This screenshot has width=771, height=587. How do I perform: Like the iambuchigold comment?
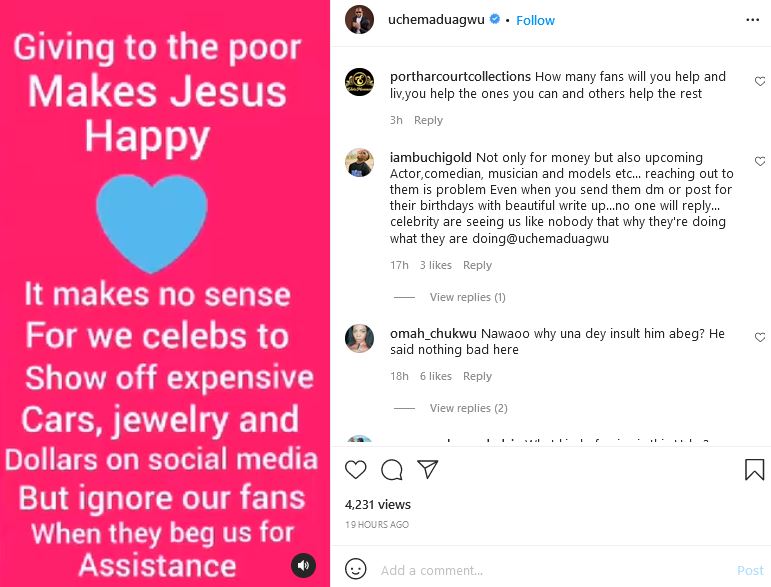(760, 162)
